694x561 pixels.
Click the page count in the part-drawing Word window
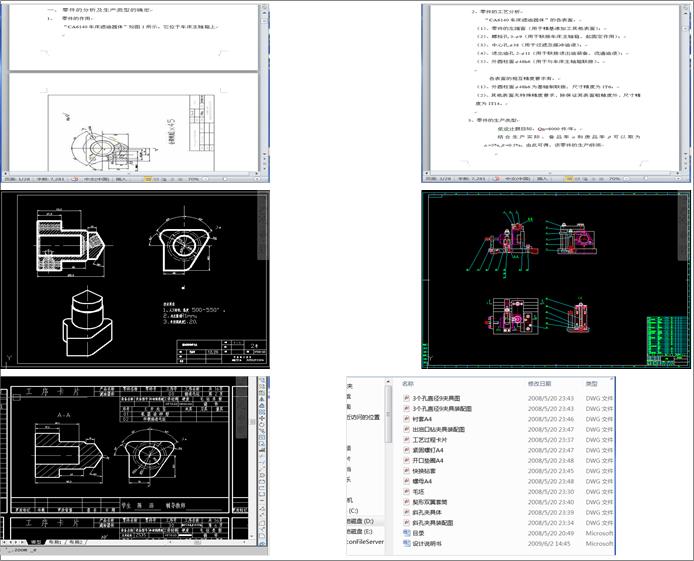tap(18, 179)
